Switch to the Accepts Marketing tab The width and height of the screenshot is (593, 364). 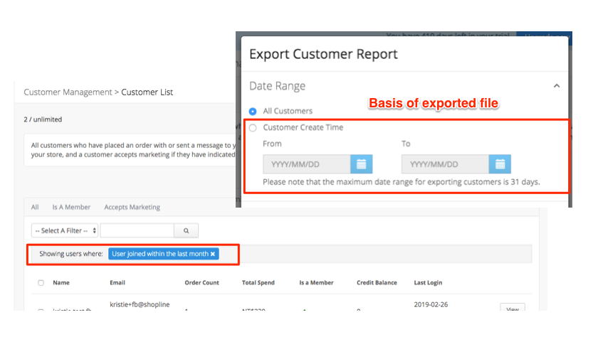pyautogui.click(x=132, y=207)
